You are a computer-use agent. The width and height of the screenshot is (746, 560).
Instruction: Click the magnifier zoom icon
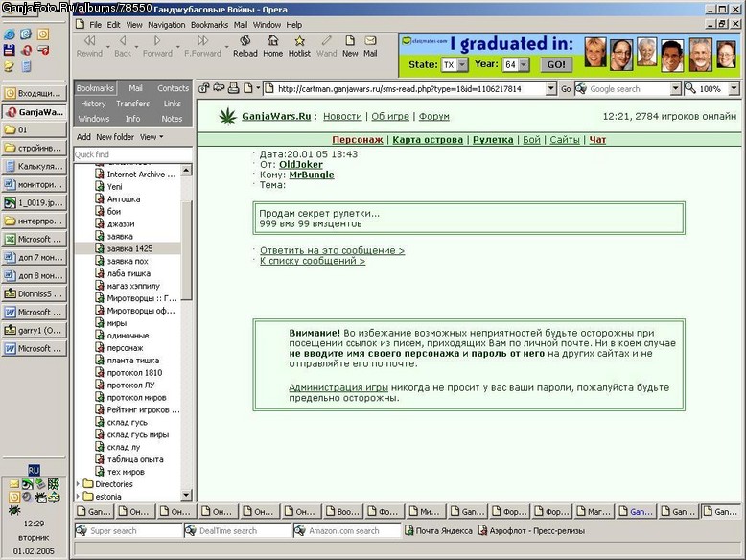pyautogui.click(x=689, y=88)
